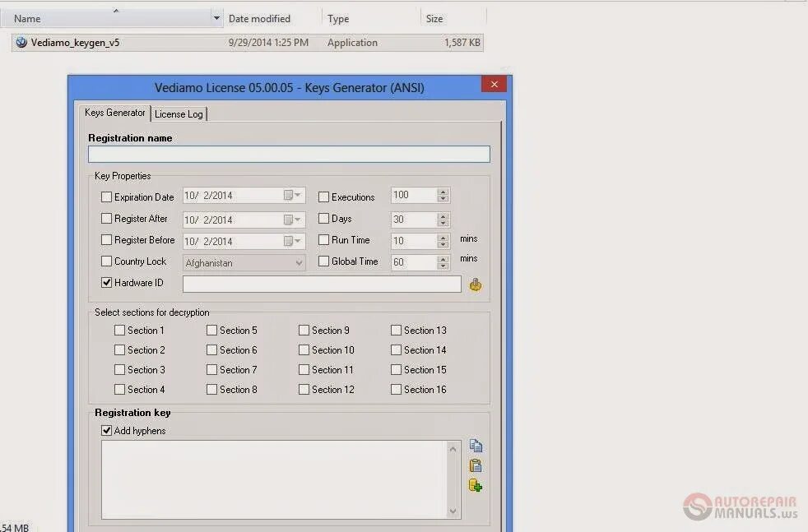Check the Section 9 box

point(304,330)
